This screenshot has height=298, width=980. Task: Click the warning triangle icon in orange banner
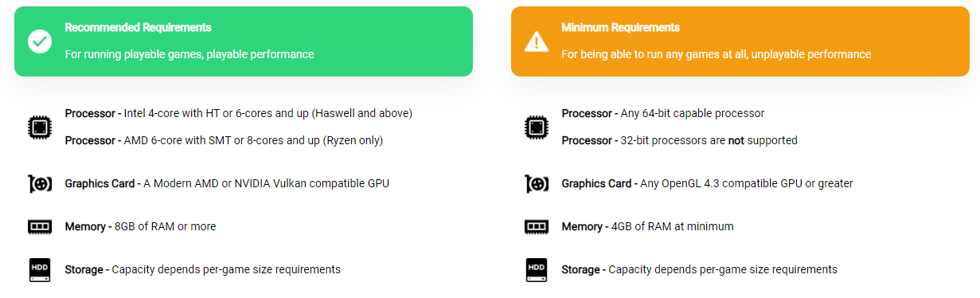click(x=537, y=41)
